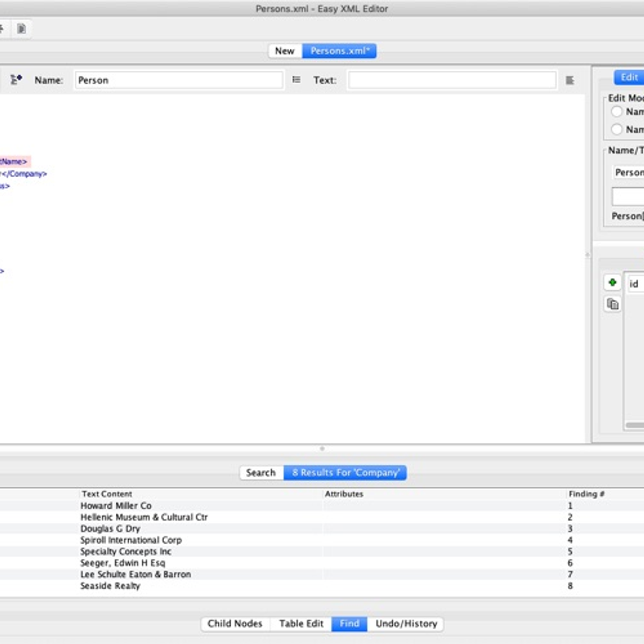Click the node tree icon left of Name
This screenshot has width=644, height=644.
pyautogui.click(x=16, y=80)
